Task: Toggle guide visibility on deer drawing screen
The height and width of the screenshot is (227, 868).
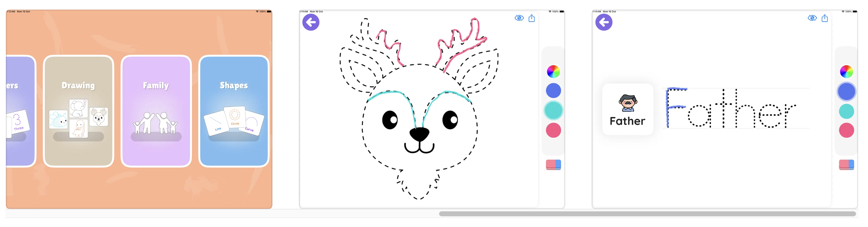Action: pos(519,18)
